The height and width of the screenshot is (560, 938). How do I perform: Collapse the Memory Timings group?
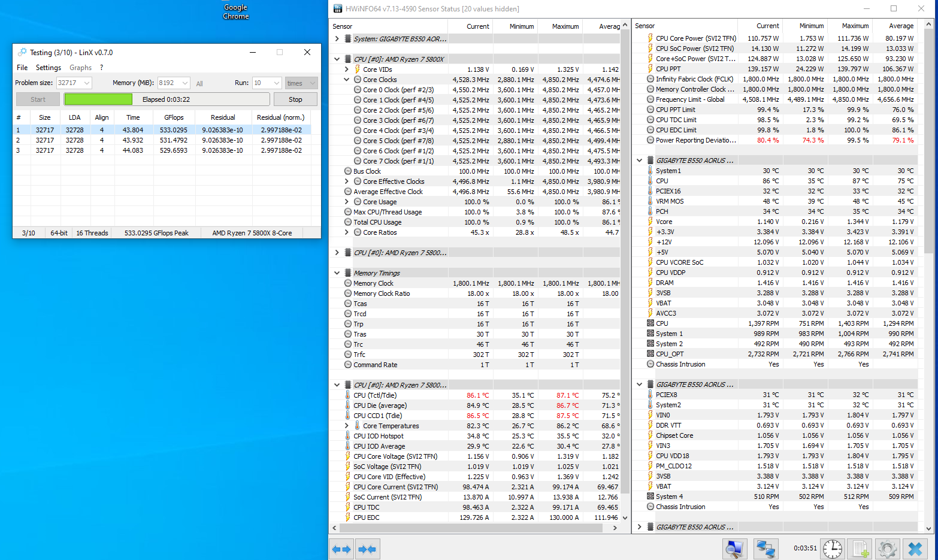(337, 273)
